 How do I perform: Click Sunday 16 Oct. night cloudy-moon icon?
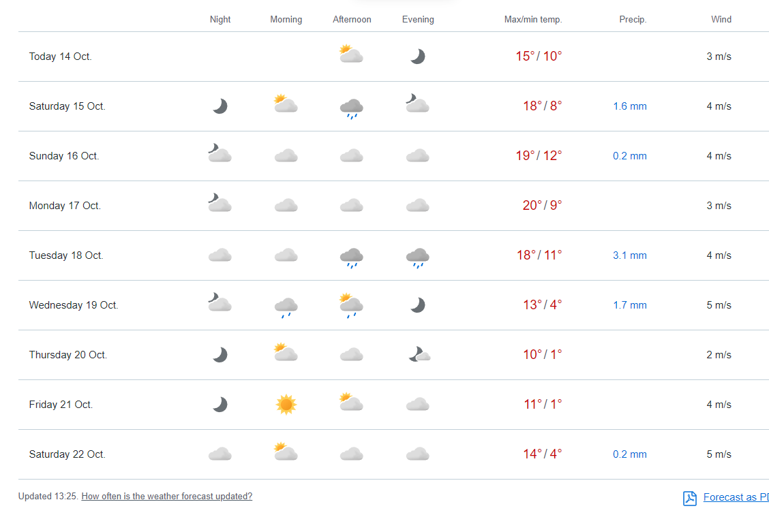click(x=220, y=154)
